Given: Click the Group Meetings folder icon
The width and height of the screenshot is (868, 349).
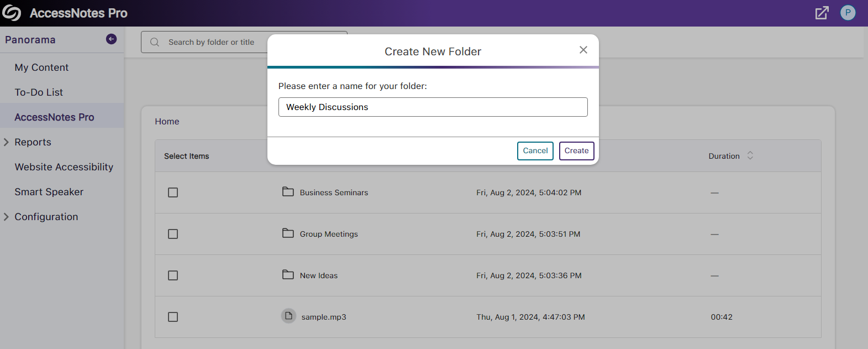Looking at the screenshot, I should (x=288, y=233).
